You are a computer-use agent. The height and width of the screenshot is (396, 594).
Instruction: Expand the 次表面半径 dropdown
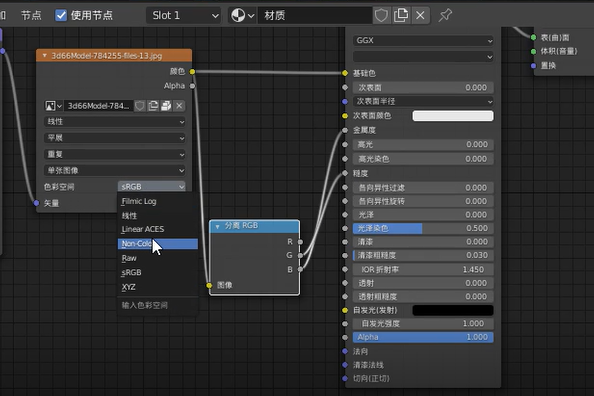tap(423, 102)
